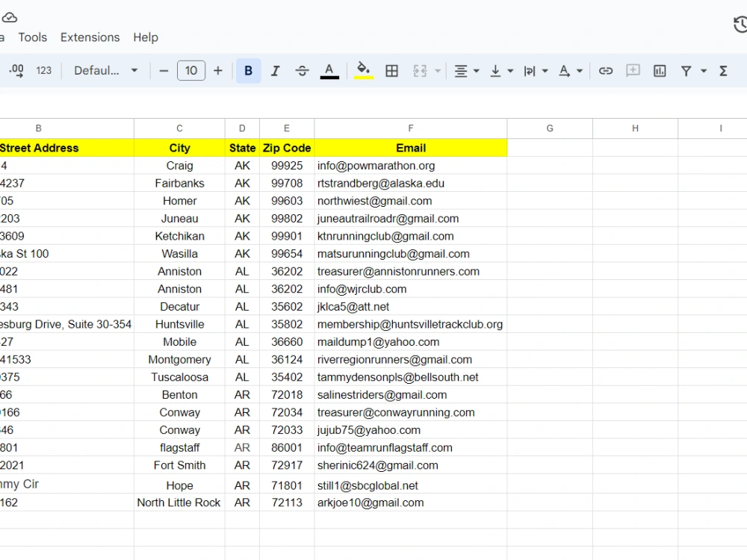Click the cloud save status icon
The width and height of the screenshot is (747, 560).
pyautogui.click(x=10, y=18)
